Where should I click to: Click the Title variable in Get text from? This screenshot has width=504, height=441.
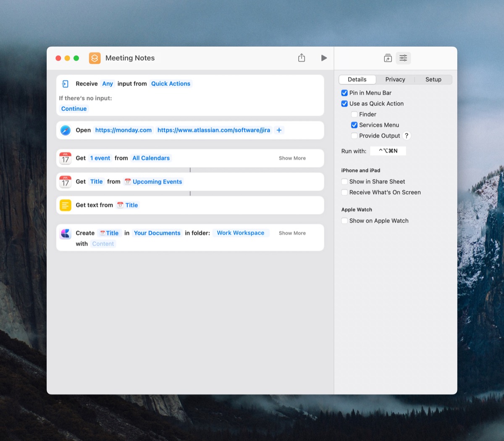(127, 205)
